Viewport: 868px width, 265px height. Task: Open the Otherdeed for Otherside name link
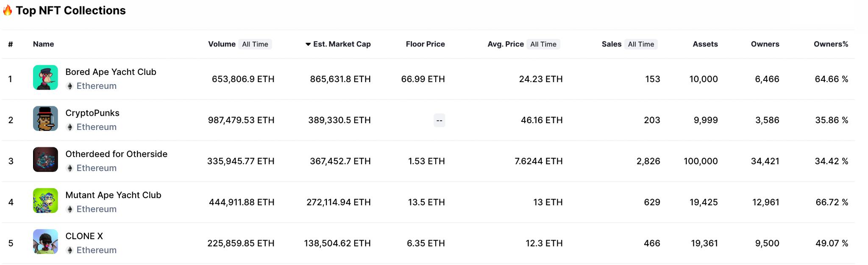tap(116, 154)
